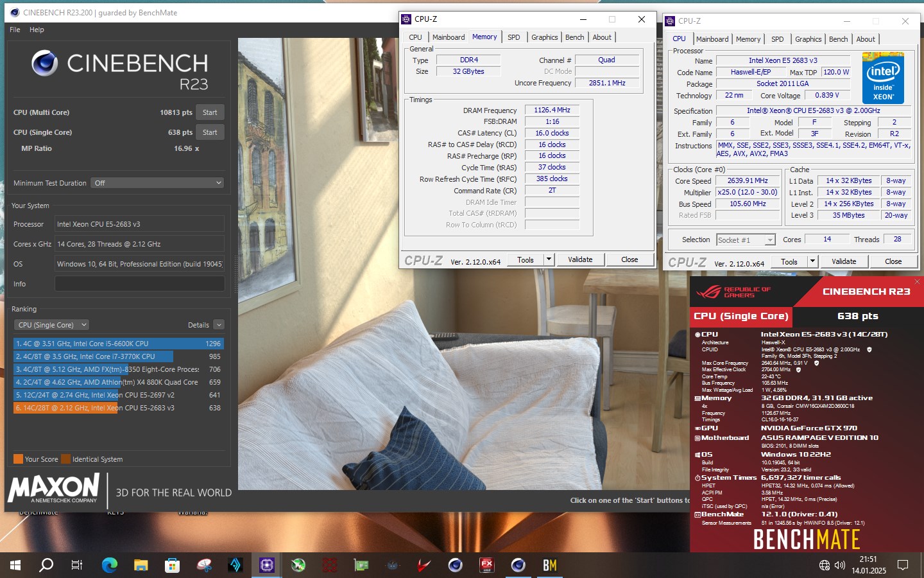
Task: Click the MAXON logo
Action: click(x=54, y=488)
